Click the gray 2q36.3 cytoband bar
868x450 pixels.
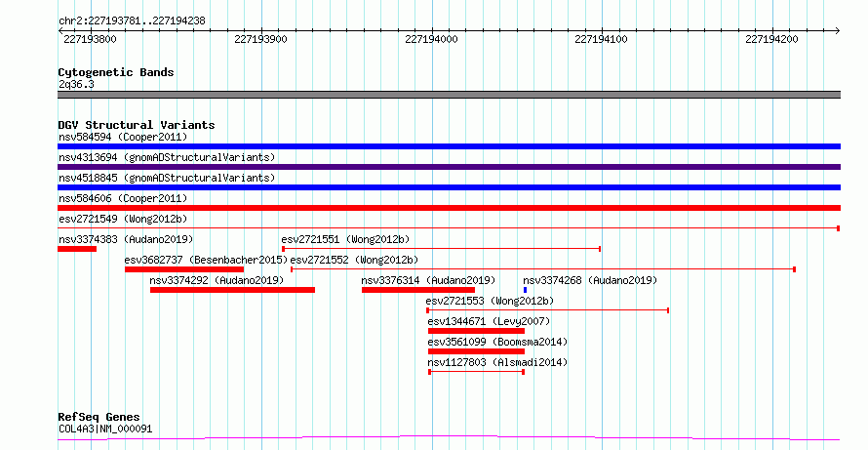click(x=449, y=95)
